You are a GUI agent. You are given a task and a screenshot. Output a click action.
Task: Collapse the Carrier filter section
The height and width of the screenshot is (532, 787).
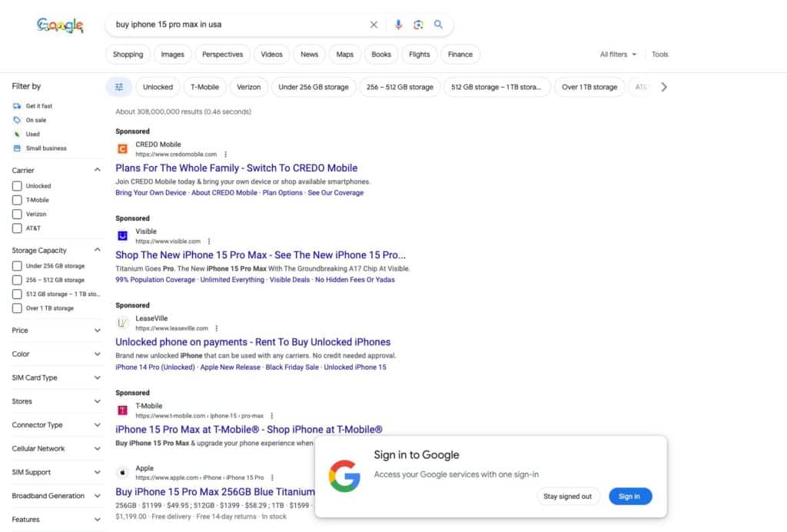97,170
